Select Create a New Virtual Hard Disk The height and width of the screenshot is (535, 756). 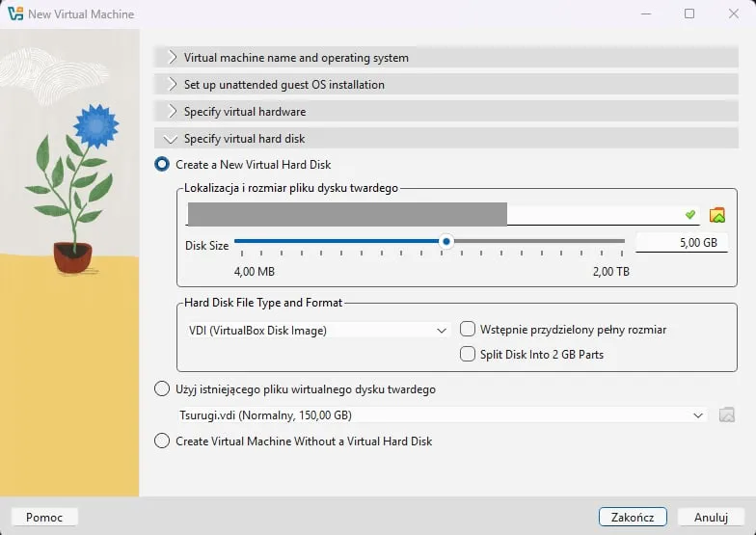[x=243, y=164]
